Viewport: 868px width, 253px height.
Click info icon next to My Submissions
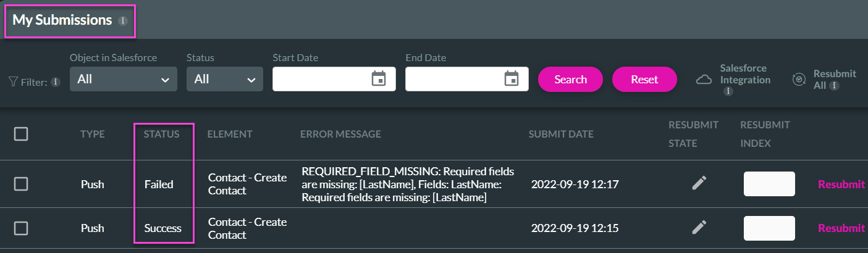pos(122,20)
